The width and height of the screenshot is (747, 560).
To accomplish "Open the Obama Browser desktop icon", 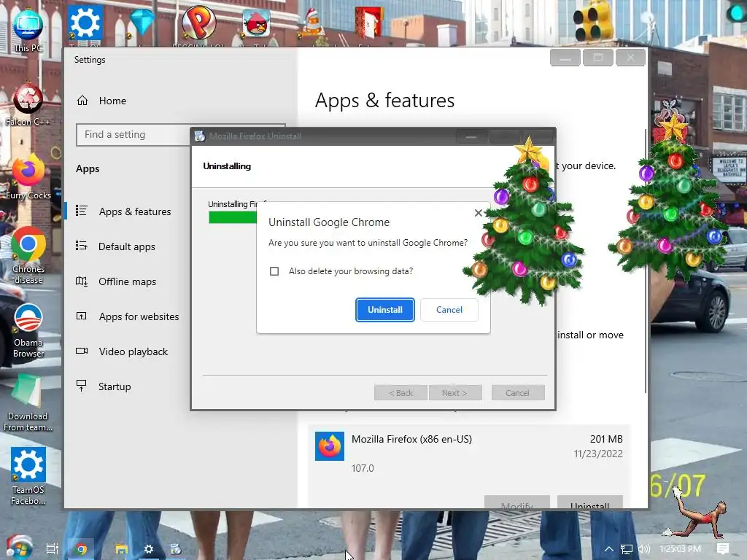I will [x=28, y=330].
